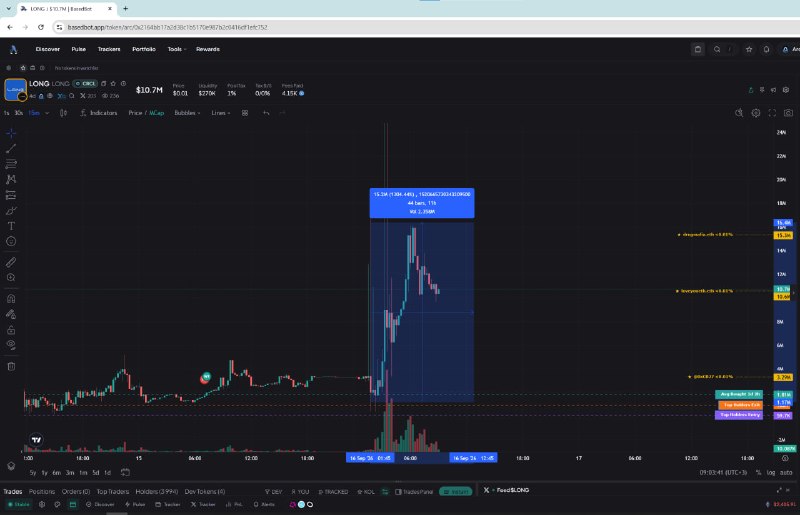Open chart settings gear icon

point(756,113)
